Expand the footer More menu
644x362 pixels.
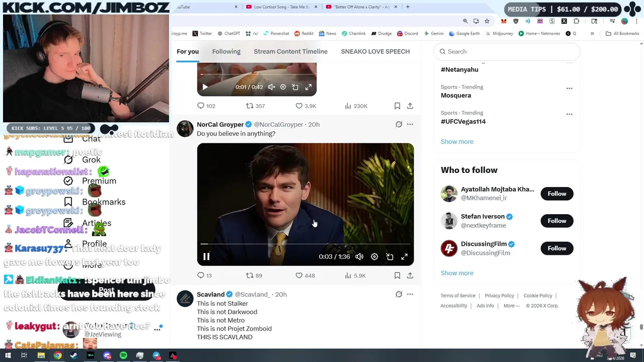point(511,306)
